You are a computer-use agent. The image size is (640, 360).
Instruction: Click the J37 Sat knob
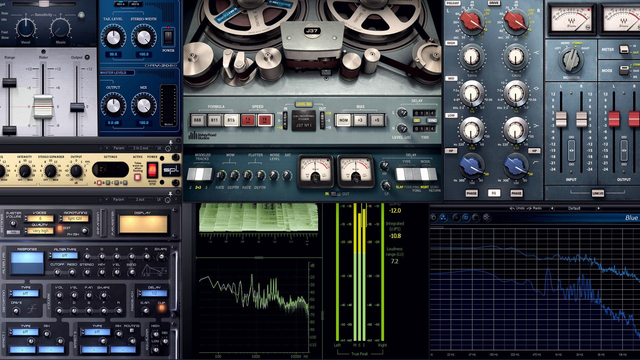click(287, 176)
